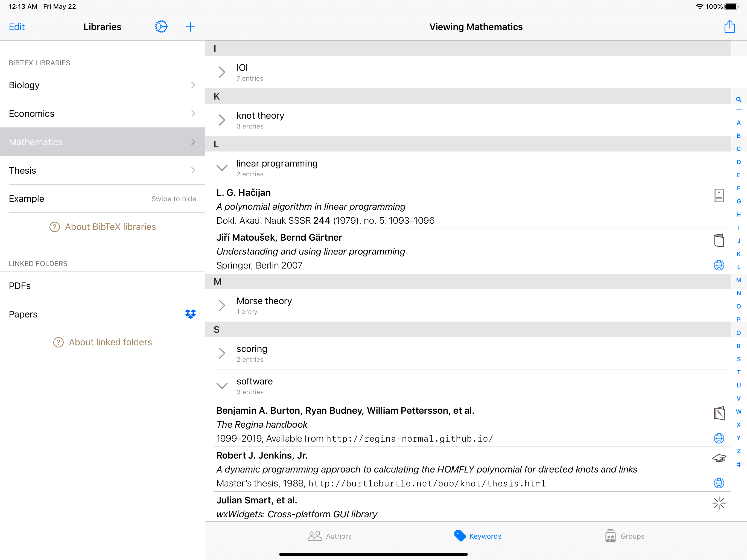Expand the Morse theory keyword group
The image size is (747, 560).
pos(222,305)
